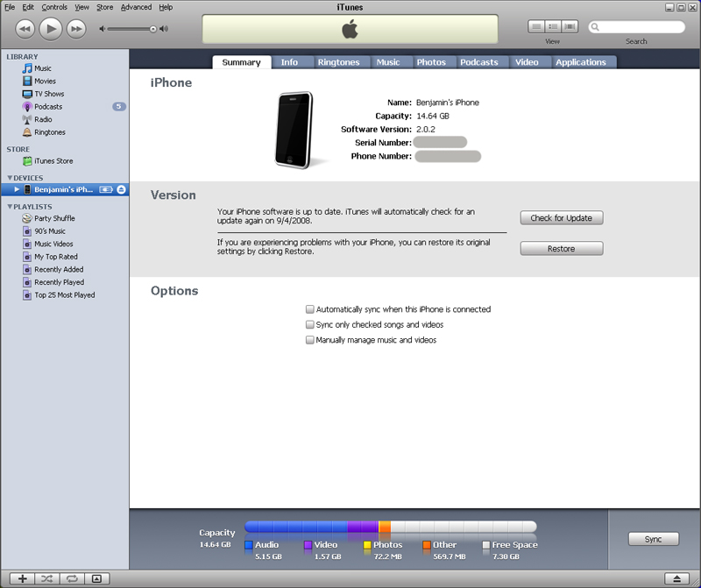Image resolution: width=701 pixels, height=588 pixels.
Task: Switch to grouped album view button
Action: (x=553, y=27)
